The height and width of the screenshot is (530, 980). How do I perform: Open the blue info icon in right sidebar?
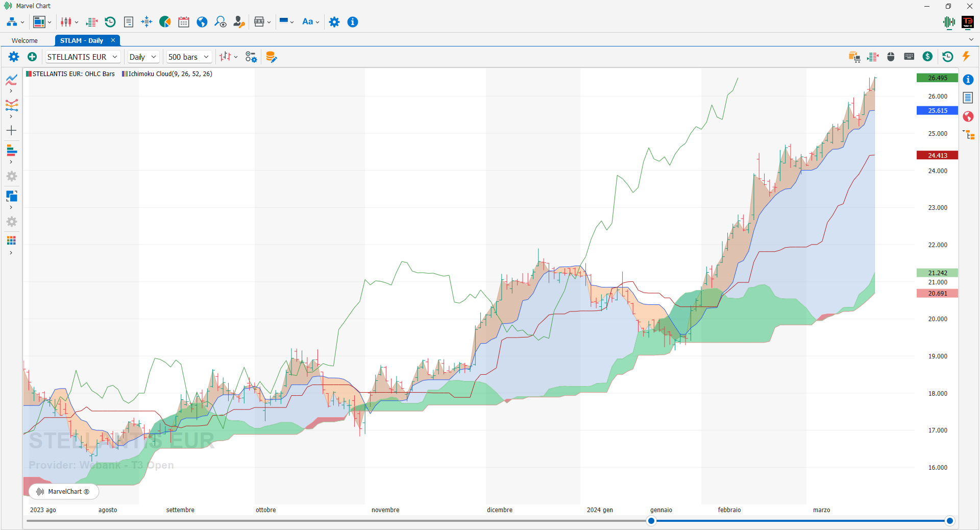tap(968, 80)
